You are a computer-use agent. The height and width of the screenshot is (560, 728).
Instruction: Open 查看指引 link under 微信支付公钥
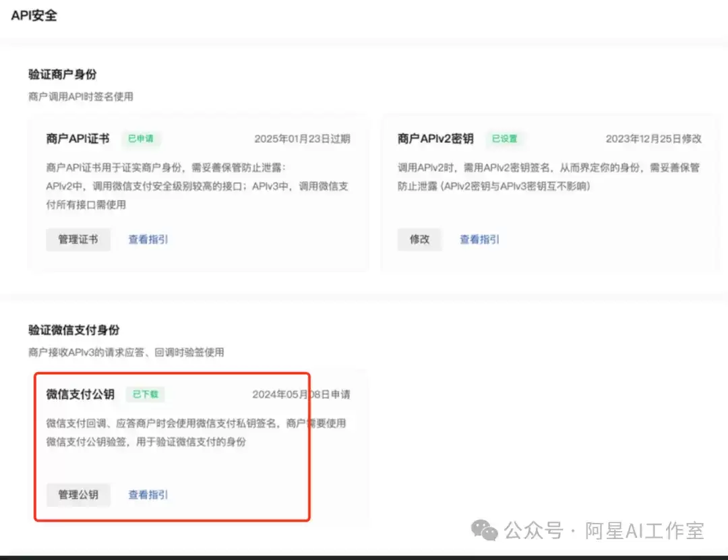click(148, 495)
